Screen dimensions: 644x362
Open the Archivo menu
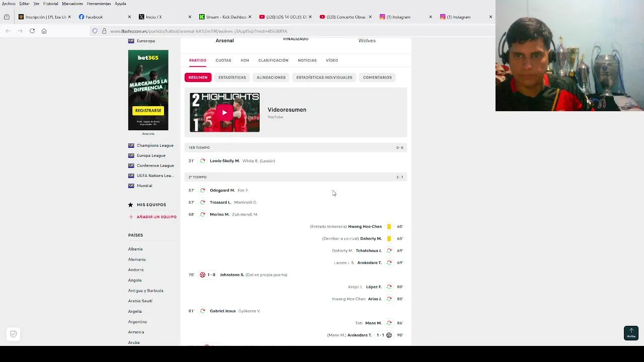click(x=9, y=4)
